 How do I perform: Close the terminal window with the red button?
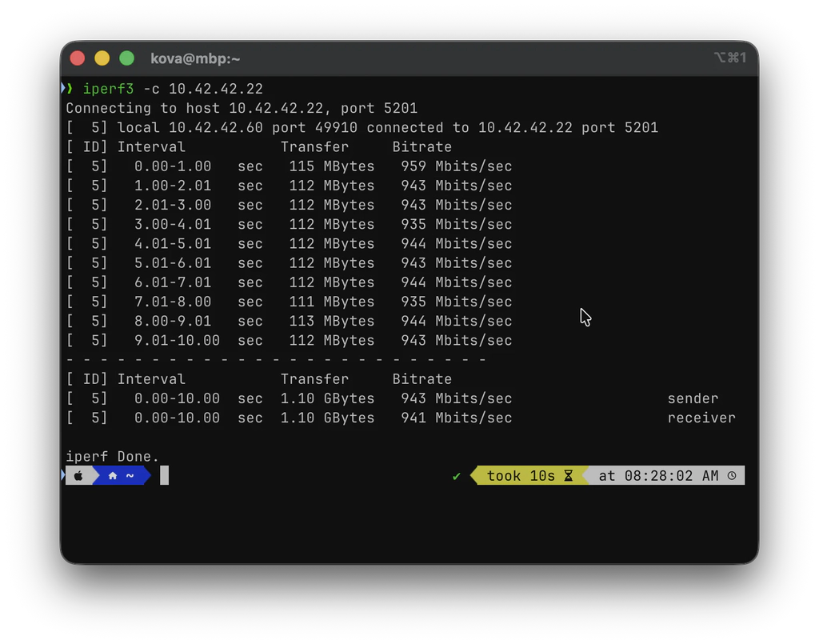(78, 58)
